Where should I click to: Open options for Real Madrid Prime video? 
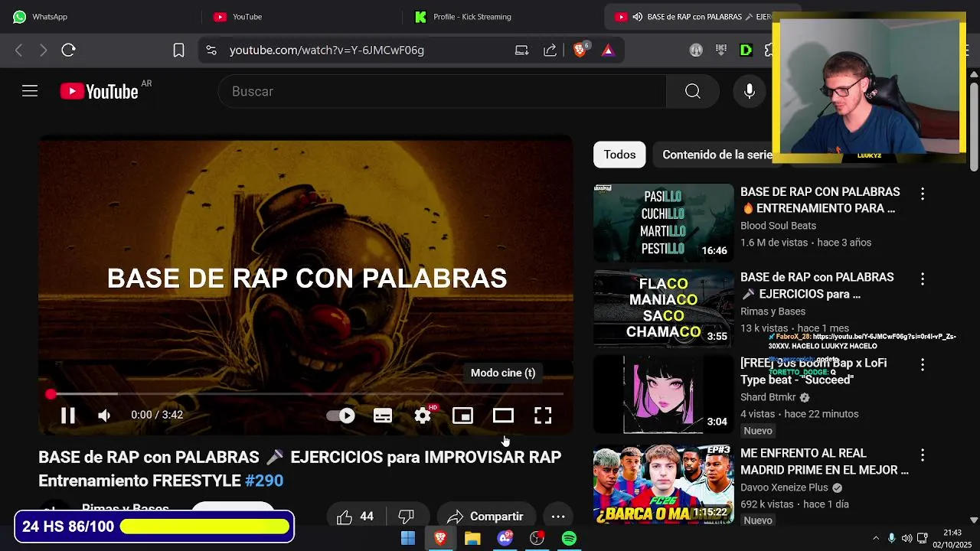click(923, 456)
